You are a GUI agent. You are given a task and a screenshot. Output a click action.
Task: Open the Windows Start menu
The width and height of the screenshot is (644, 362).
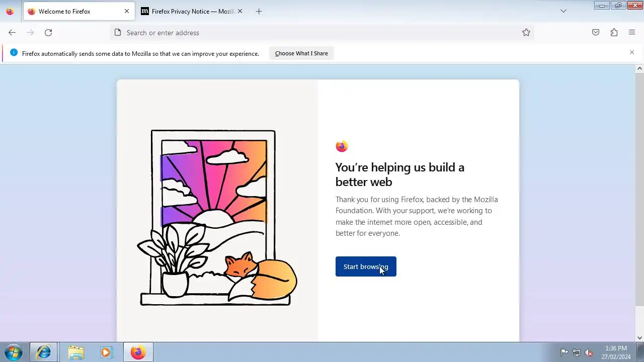click(13, 352)
